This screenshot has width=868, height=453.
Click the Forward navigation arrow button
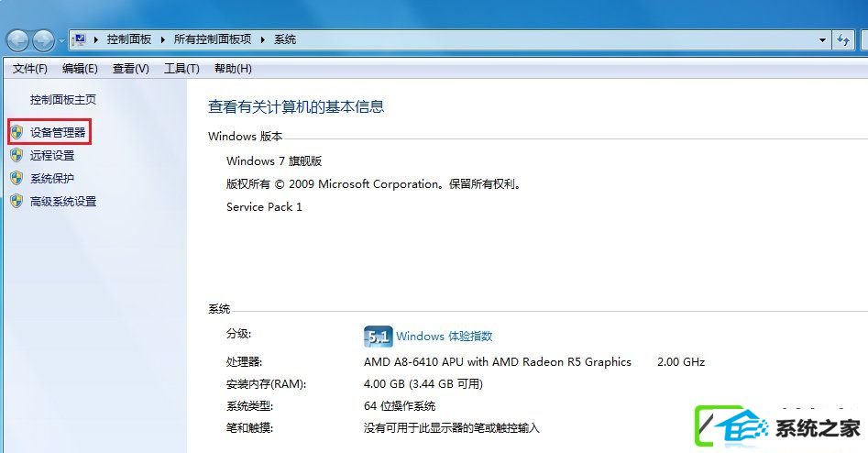pos(43,40)
